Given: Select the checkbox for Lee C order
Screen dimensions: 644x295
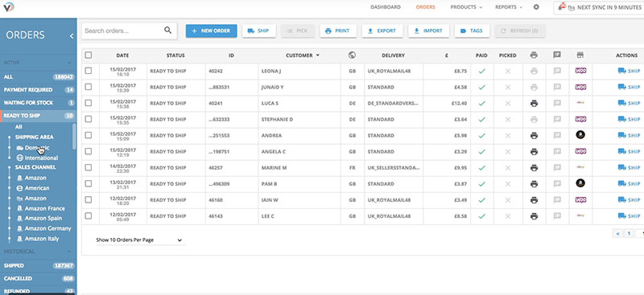Looking at the screenshot, I should 89,215.
